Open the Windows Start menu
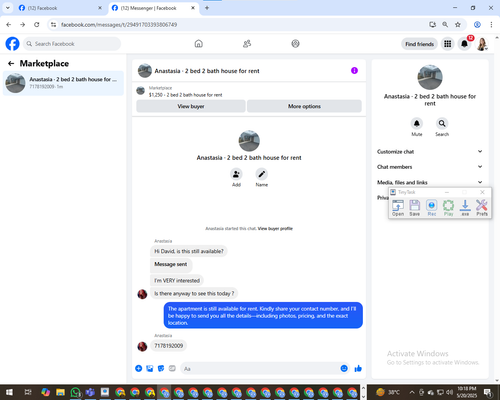 click(x=9, y=392)
